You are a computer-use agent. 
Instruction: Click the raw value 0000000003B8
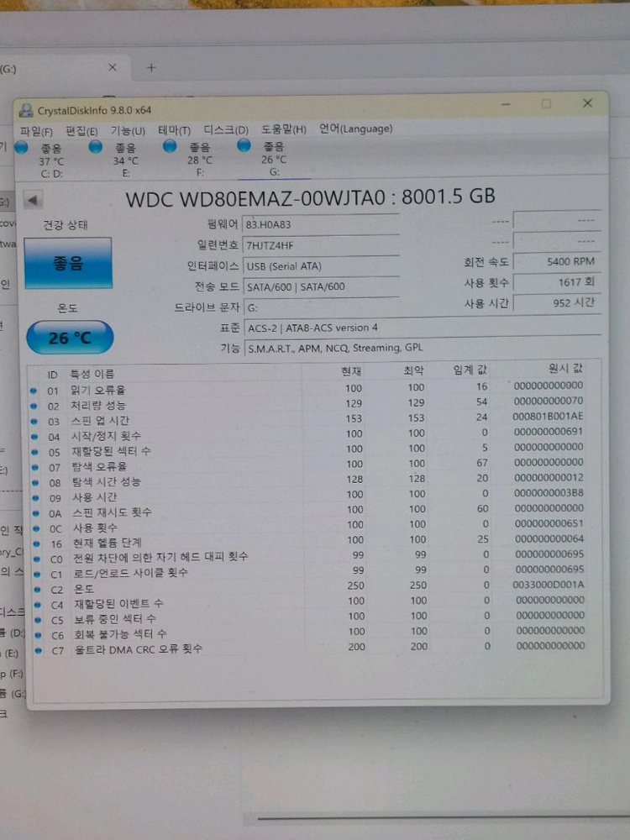point(549,492)
